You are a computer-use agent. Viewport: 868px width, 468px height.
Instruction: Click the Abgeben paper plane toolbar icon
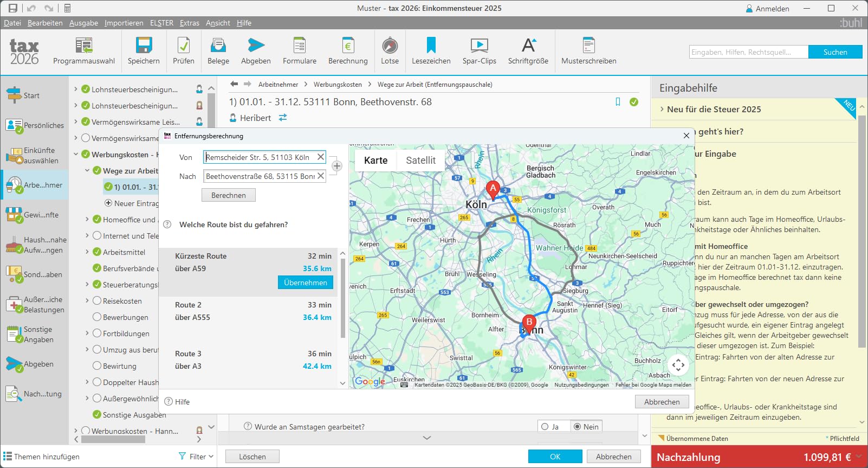click(256, 46)
